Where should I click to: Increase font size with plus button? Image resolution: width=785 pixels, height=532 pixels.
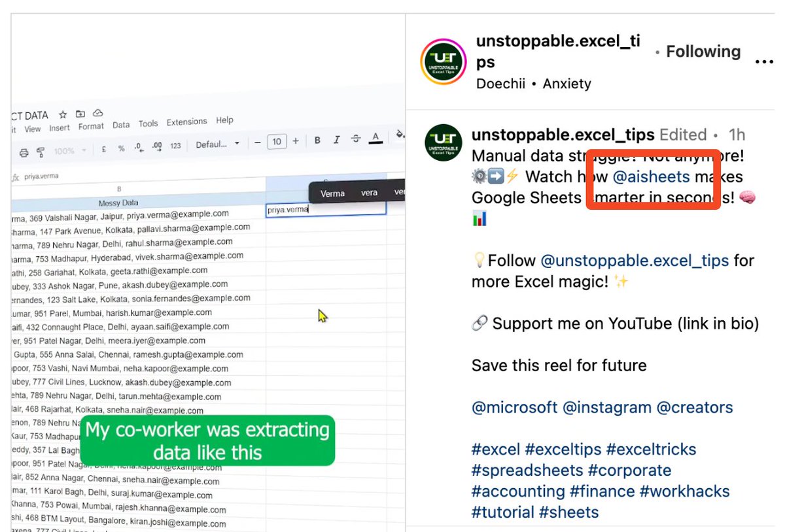click(x=296, y=141)
